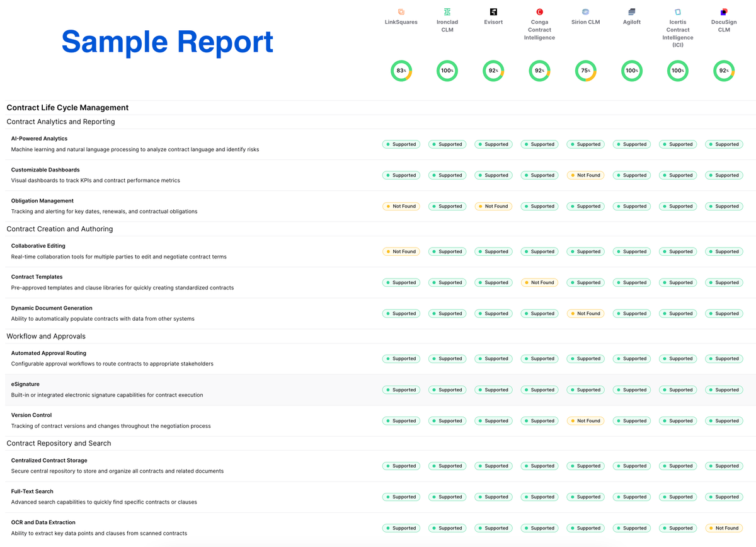Toggle Sirion CLM's Not Found badge for Customizable Dashboards
The height and width of the screenshot is (547, 756).
(x=585, y=175)
